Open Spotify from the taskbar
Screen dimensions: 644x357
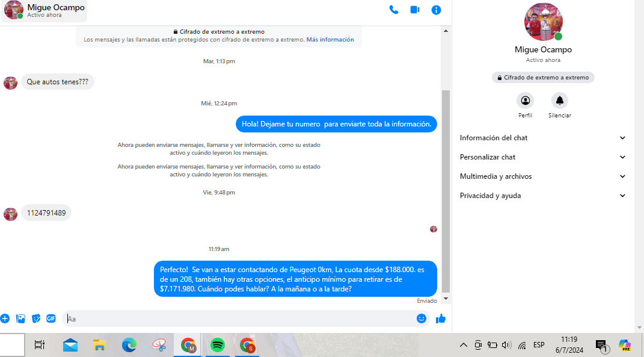pyautogui.click(x=217, y=345)
